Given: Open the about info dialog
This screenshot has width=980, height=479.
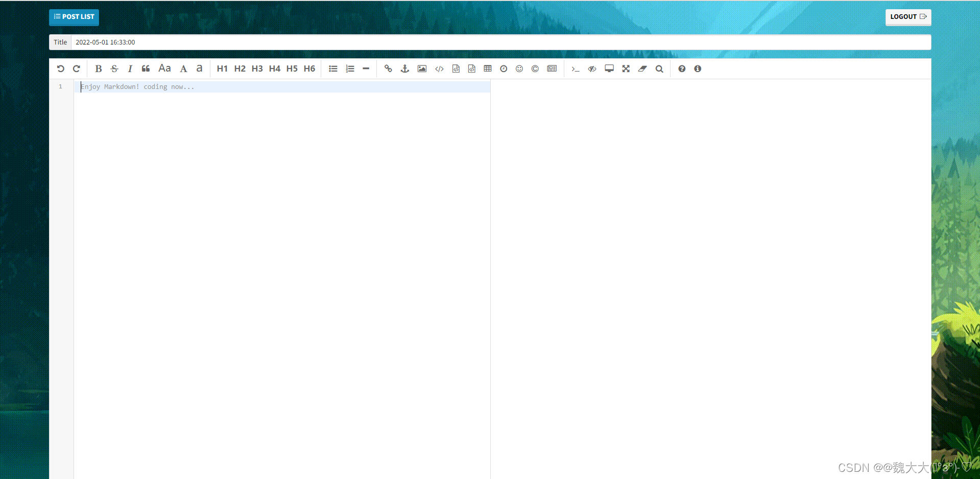Looking at the screenshot, I should [x=698, y=69].
